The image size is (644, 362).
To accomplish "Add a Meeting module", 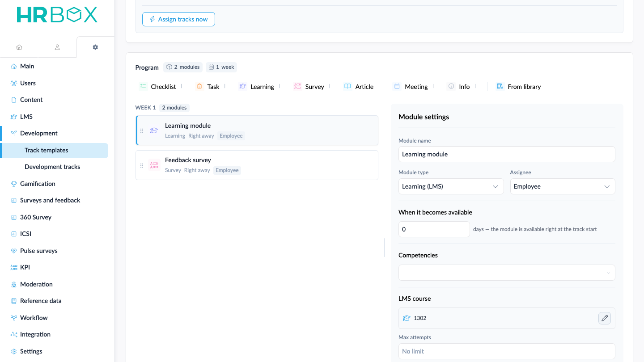I will tap(415, 87).
